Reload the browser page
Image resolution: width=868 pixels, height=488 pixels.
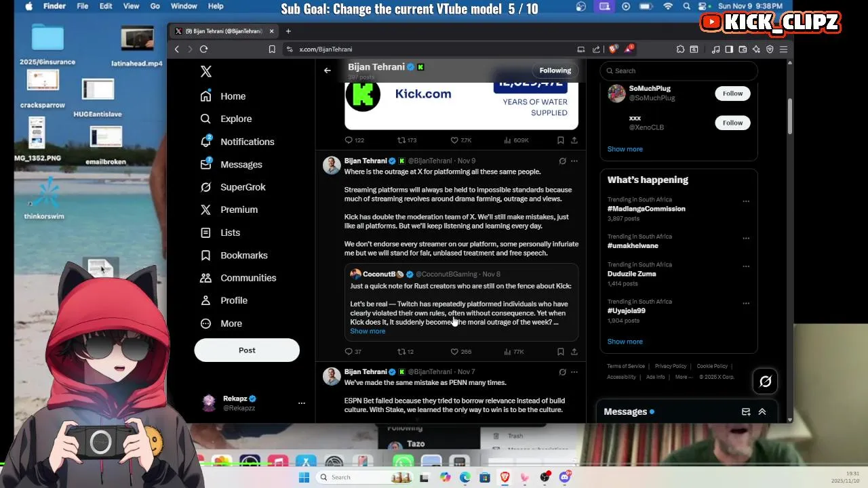pyautogui.click(x=203, y=49)
